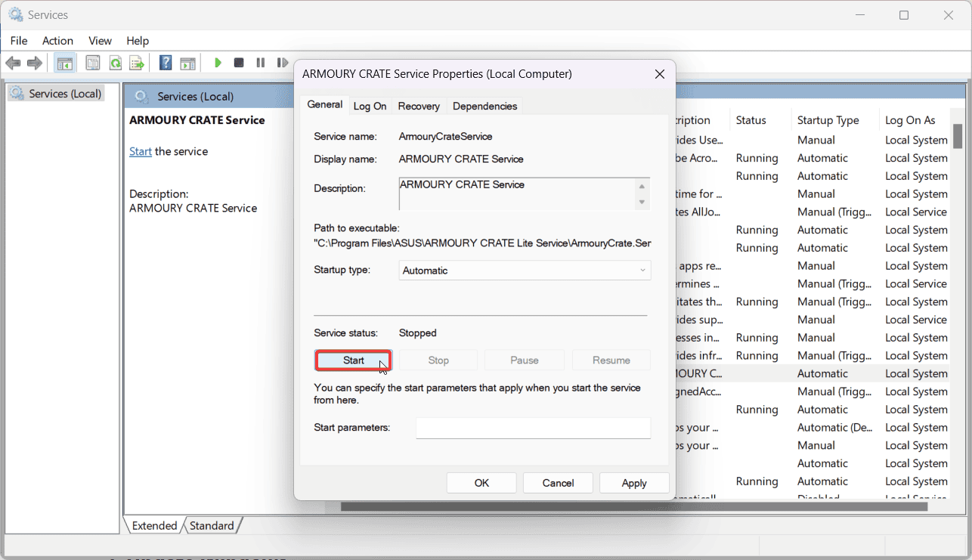
Task: Click Display name value ARMOURY CRATE Service
Action: click(x=461, y=159)
